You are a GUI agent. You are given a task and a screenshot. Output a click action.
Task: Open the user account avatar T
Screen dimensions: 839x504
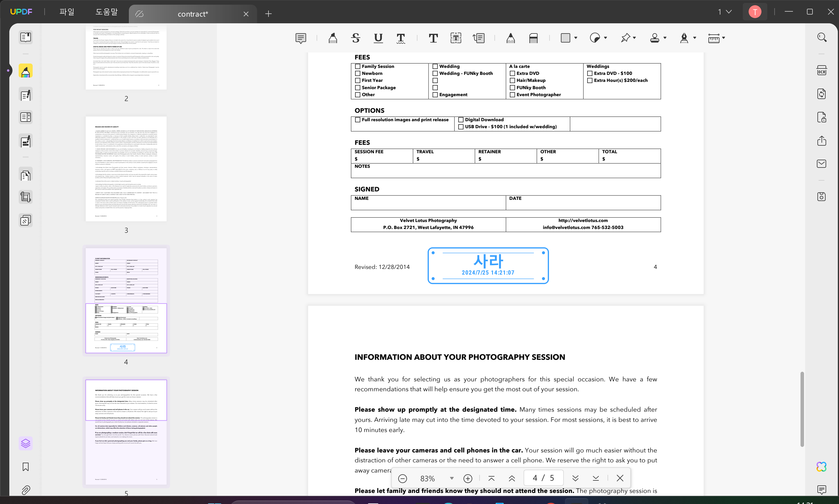click(755, 12)
